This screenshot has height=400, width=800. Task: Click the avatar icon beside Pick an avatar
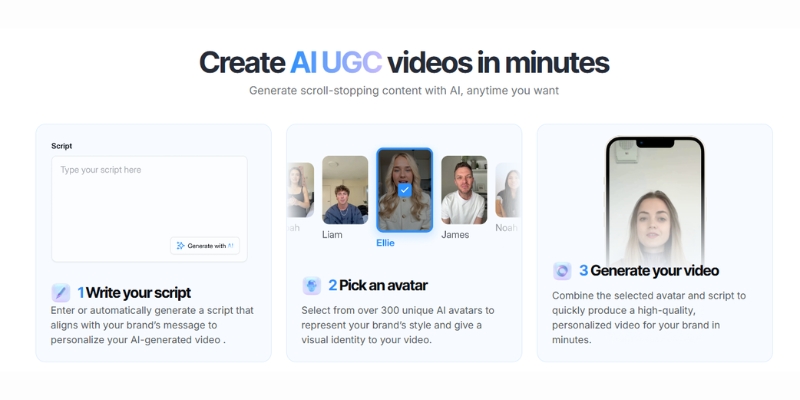pos(312,286)
